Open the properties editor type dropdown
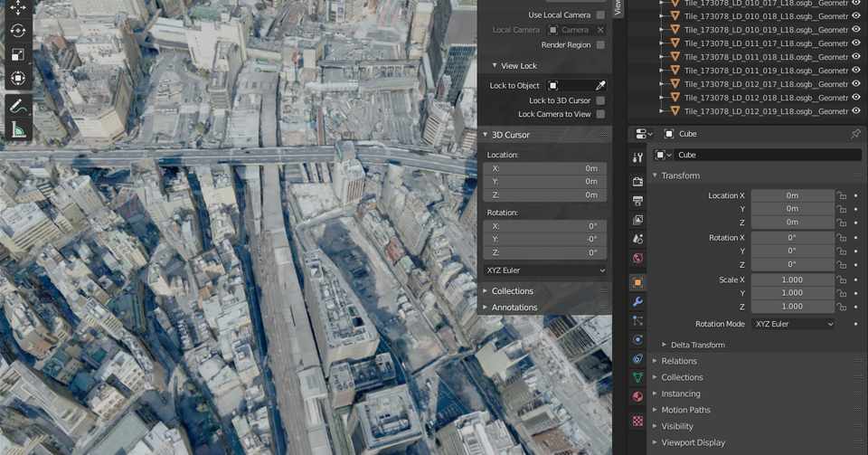 click(x=644, y=134)
